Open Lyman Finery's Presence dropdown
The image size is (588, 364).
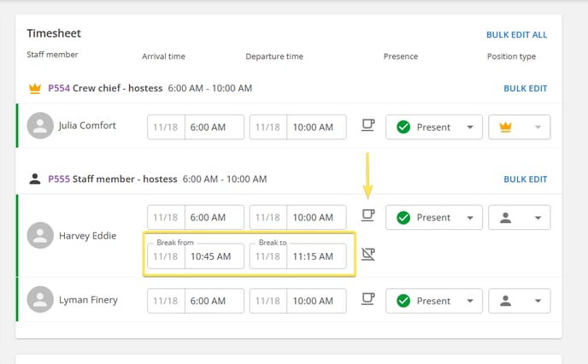click(434, 301)
